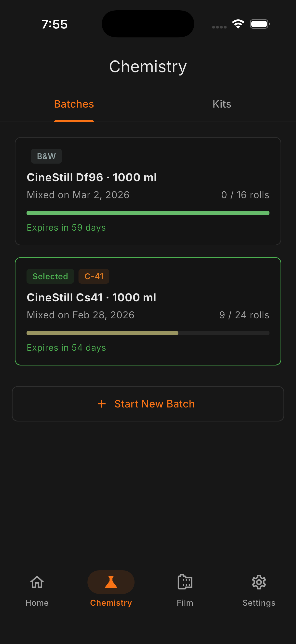Open Settings via the gear icon

click(259, 582)
